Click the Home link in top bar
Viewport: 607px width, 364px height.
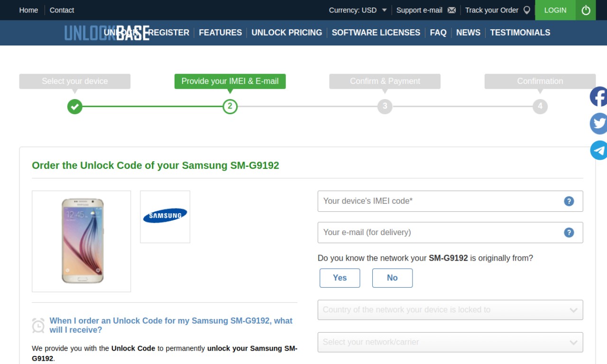pos(28,10)
